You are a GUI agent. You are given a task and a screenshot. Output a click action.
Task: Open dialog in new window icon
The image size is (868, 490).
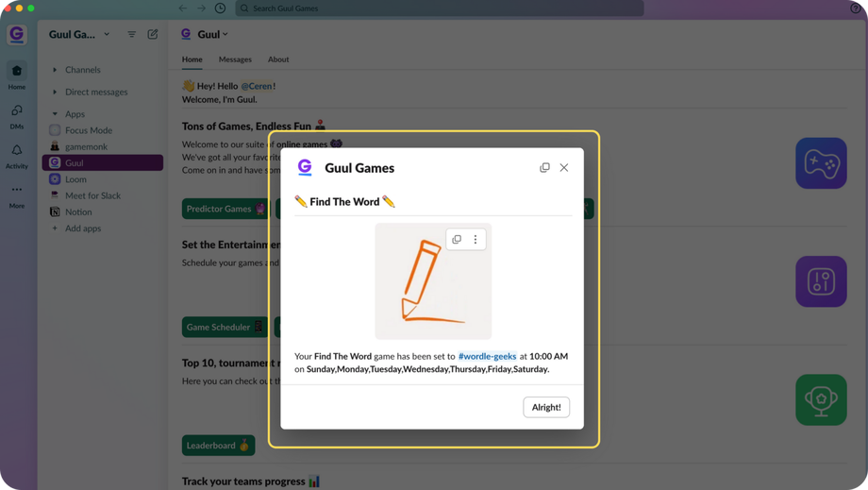click(x=544, y=168)
